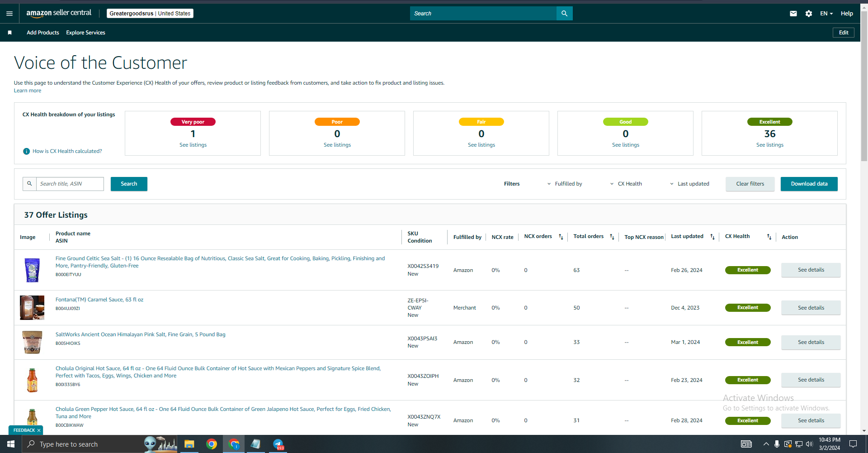Image resolution: width=868 pixels, height=453 pixels.
Task: Click the taskbar volume speaker icon
Action: 809,444
